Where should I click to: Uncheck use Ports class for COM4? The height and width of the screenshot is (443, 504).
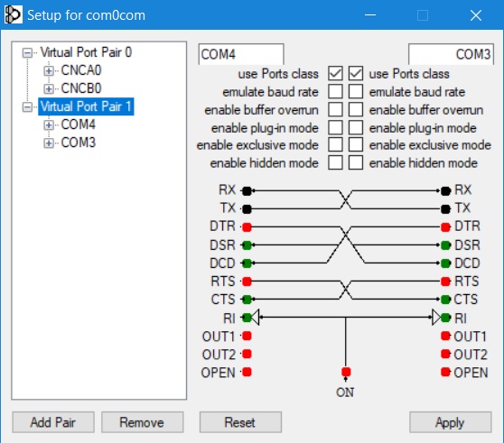coord(335,73)
